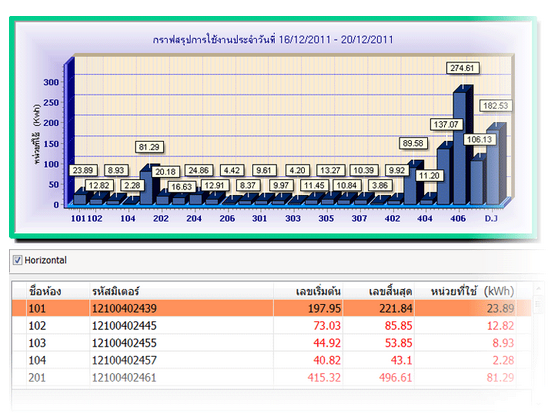Viewport: 551px width, 413px height.
Task: Click meter code 12100402457
Action: [x=124, y=360]
